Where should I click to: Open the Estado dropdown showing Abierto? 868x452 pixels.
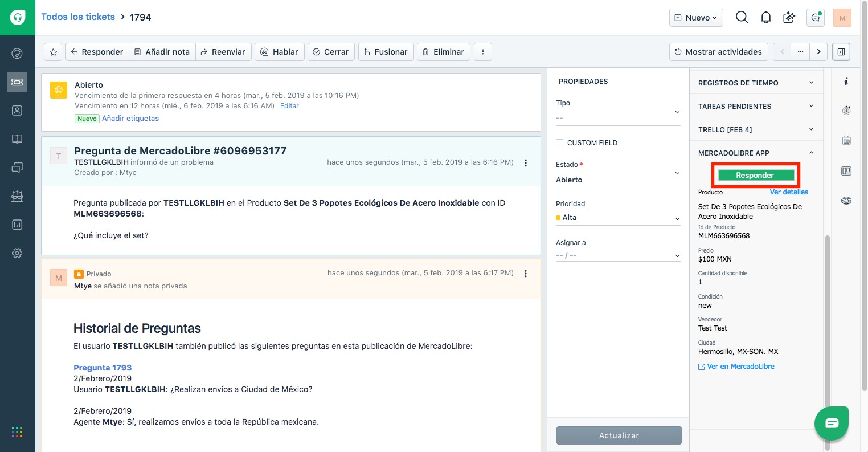pyautogui.click(x=618, y=180)
